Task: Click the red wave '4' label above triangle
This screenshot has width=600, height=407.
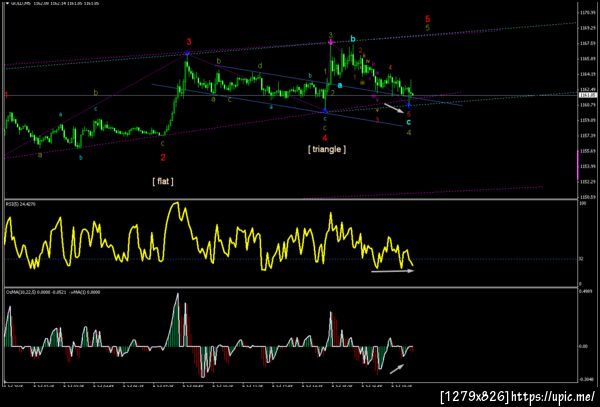Action: [x=324, y=138]
